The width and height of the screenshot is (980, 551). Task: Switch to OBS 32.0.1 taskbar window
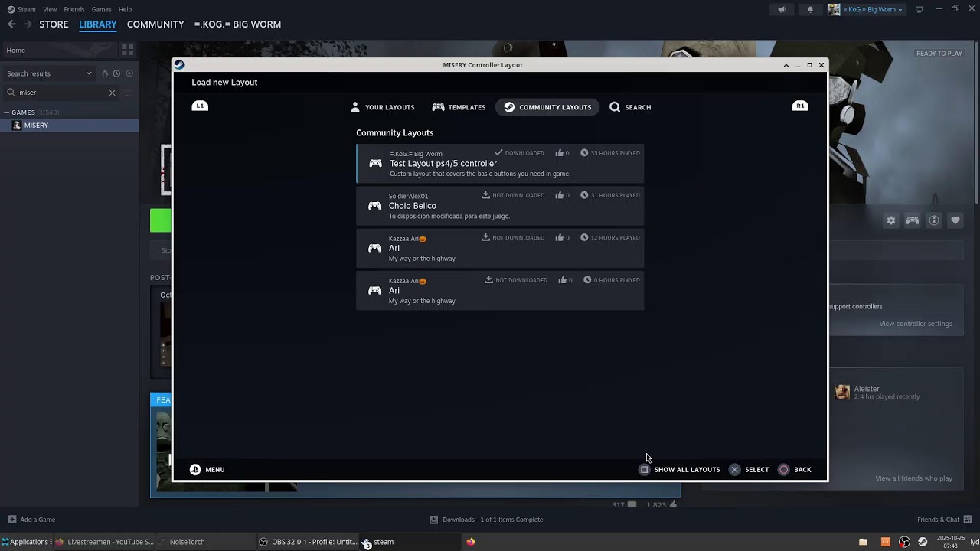tap(308, 542)
